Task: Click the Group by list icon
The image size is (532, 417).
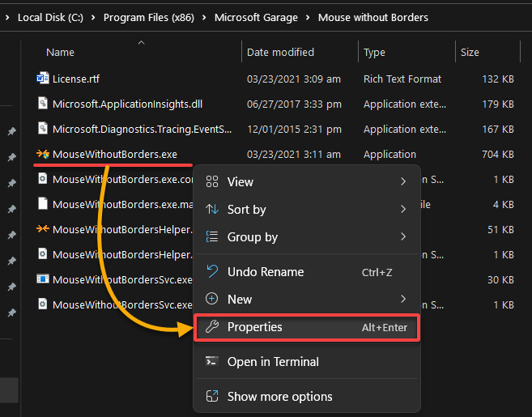Action: click(212, 236)
